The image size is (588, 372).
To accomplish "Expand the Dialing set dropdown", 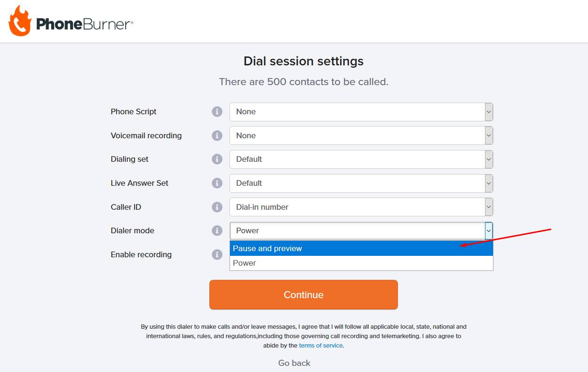I will click(361, 159).
